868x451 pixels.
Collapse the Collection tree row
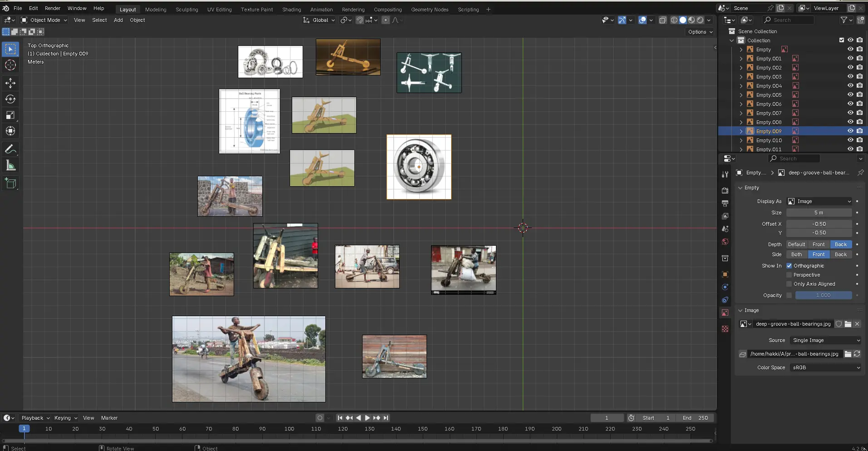(732, 40)
